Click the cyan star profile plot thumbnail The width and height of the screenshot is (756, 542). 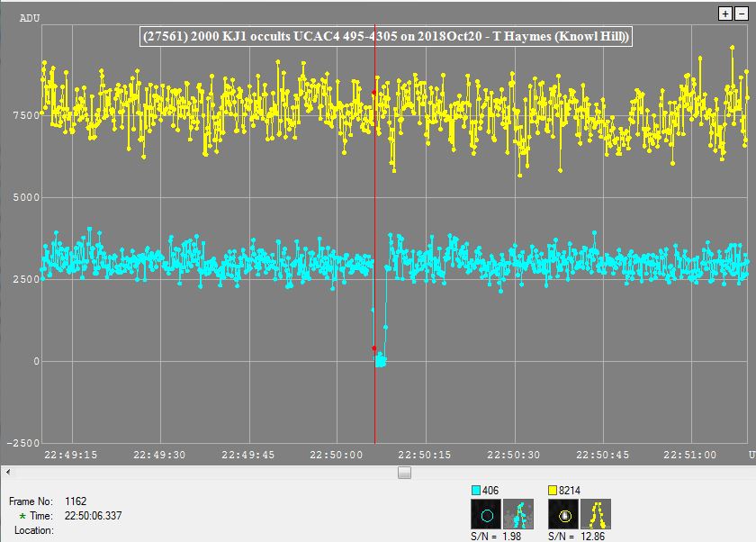[x=517, y=517]
